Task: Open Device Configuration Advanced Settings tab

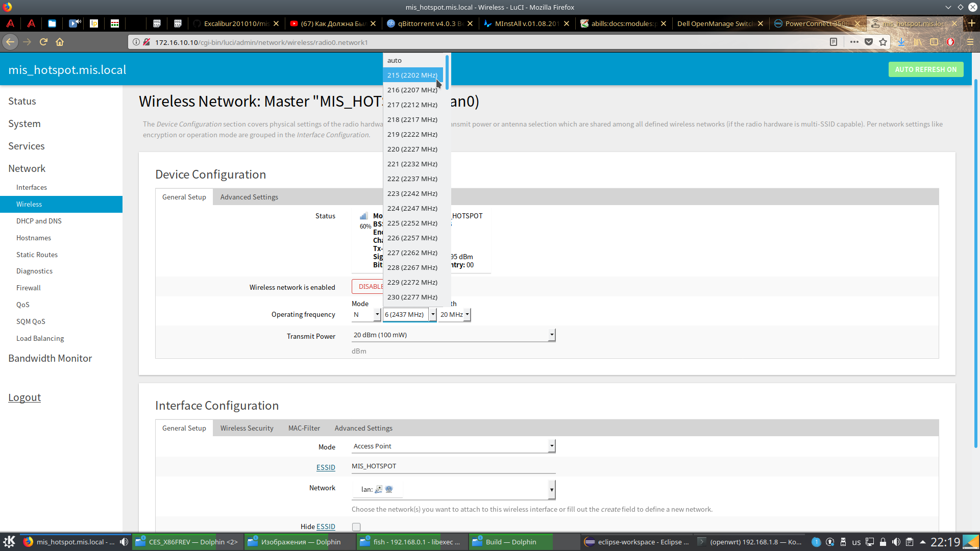Action: 249,197
